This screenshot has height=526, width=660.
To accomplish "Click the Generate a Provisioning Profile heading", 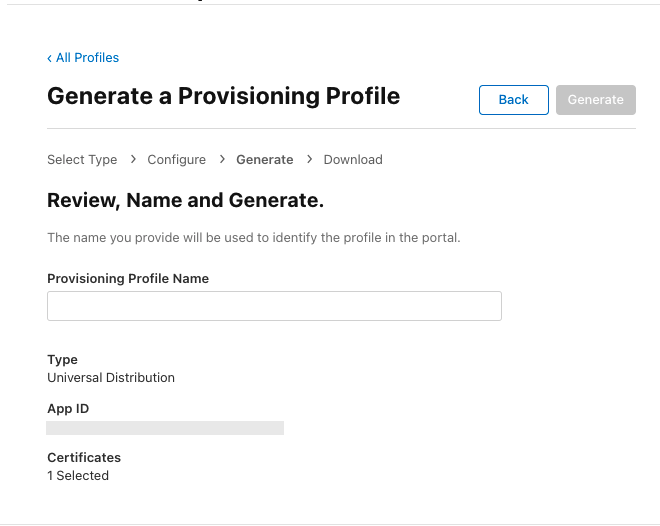I will [x=223, y=97].
